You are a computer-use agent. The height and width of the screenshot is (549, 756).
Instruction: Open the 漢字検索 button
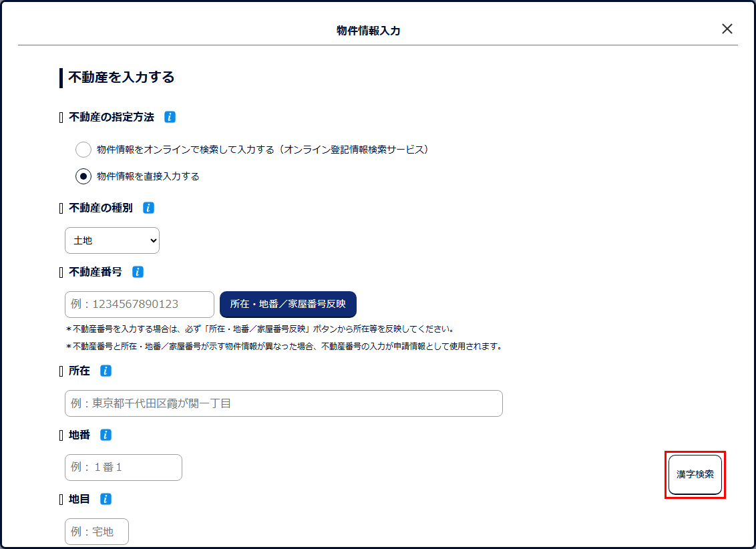tap(695, 474)
